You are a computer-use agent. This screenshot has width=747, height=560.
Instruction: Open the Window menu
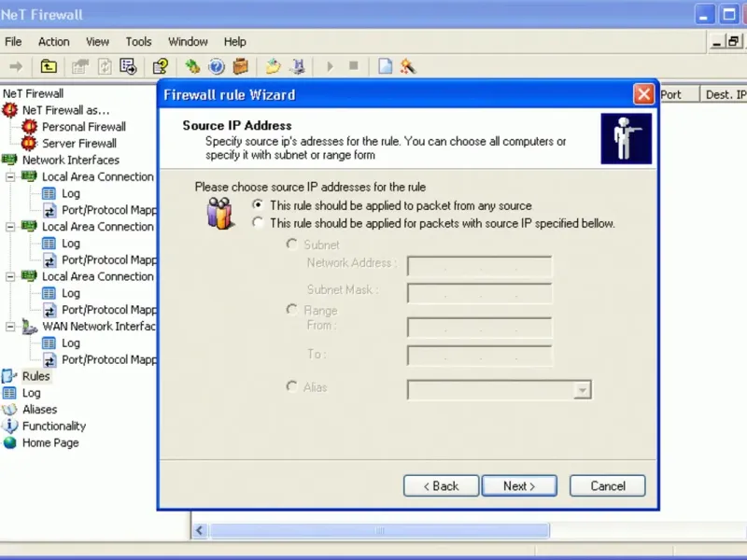tap(188, 42)
